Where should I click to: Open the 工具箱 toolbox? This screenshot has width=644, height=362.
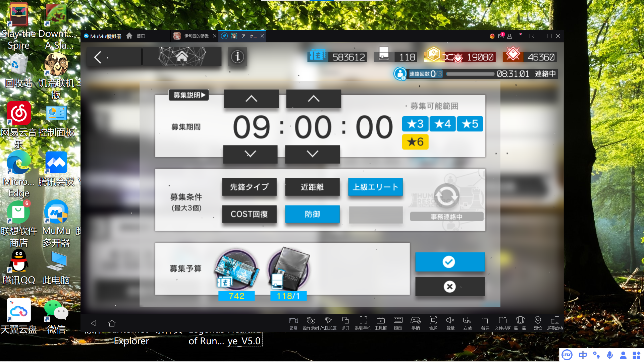(381, 323)
